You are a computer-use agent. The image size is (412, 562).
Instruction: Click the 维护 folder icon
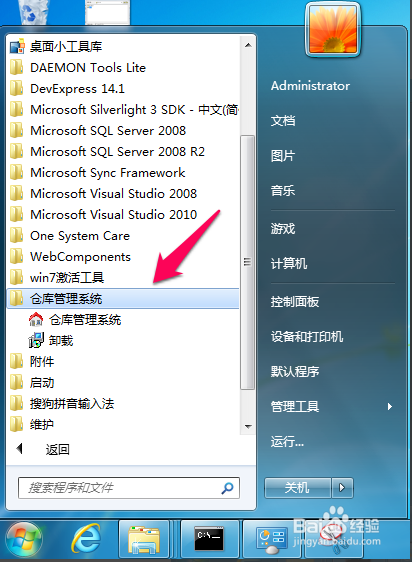[x=16, y=424]
